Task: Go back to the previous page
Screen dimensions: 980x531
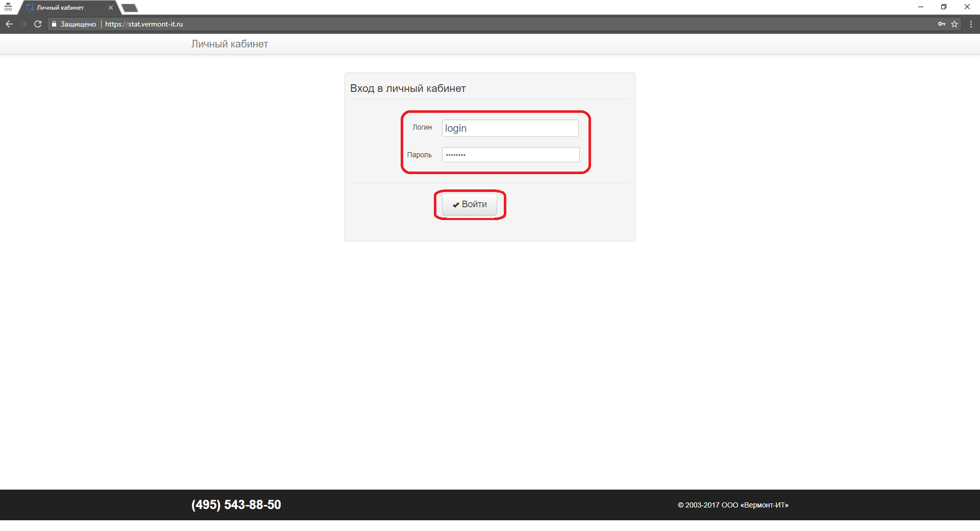Action: [x=9, y=24]
